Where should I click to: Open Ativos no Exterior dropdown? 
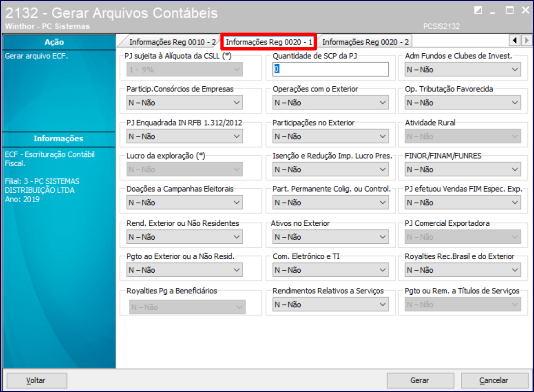pos(330,237)
